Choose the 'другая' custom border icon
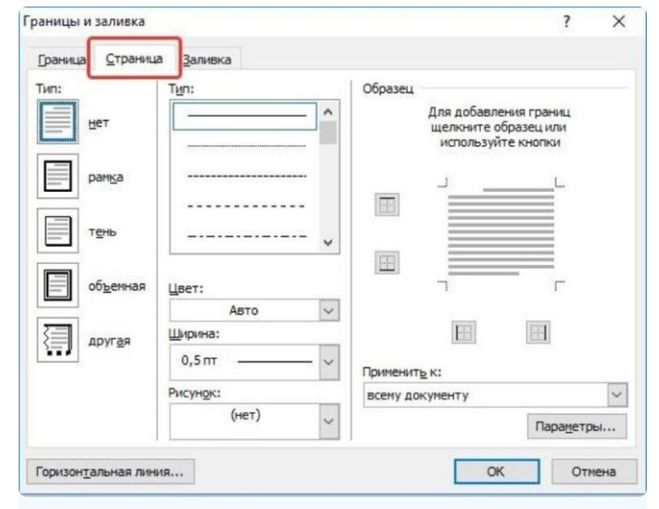The width and height of the screenshot is (659, 509). tap(55, 338)
